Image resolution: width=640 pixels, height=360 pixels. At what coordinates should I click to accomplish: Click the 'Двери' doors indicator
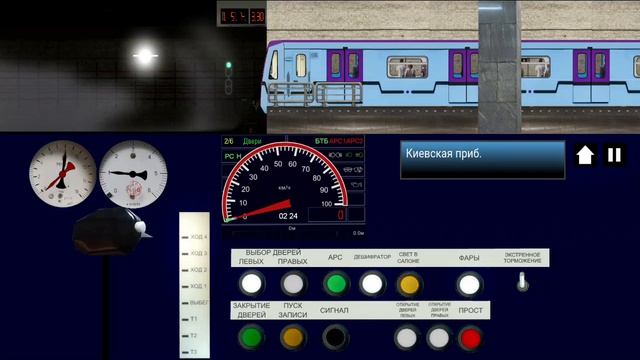[252, 141]
